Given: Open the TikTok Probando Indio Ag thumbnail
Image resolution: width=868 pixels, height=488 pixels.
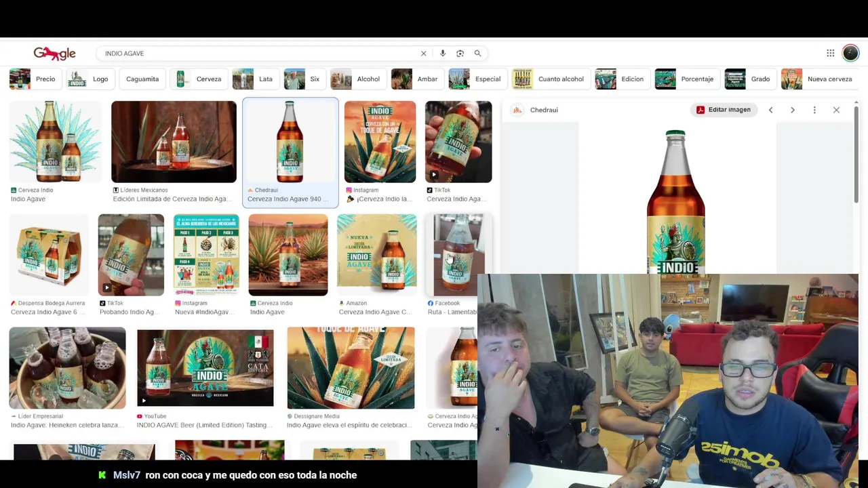Looking at the screenshot, I should coord(131,255).
